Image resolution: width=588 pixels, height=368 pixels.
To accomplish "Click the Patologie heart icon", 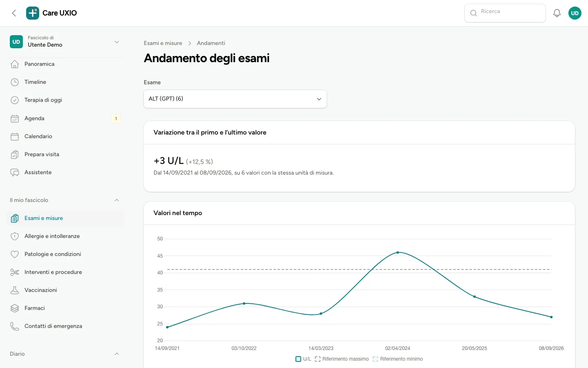I will coord(15,254).
